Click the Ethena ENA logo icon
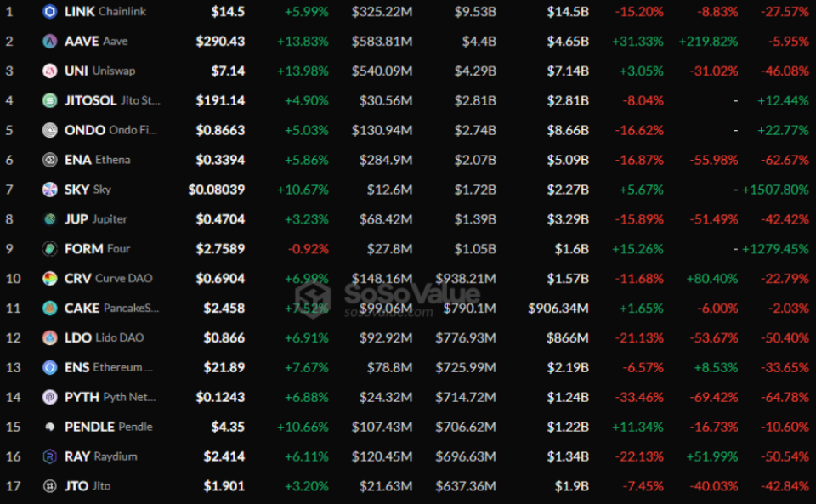The image size is (816, 504). pos(49,160)
